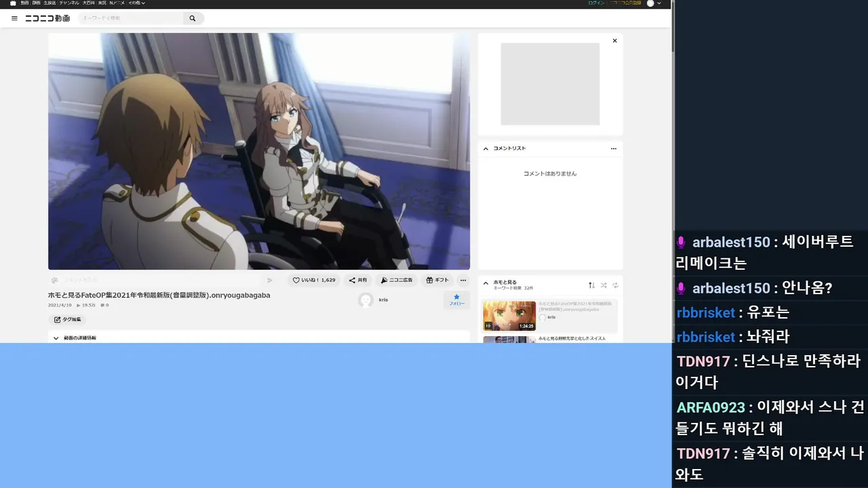Click the ニコニコ広告 button
The height and width of the screenshot is (488, 868).
[x=397, y=280]
